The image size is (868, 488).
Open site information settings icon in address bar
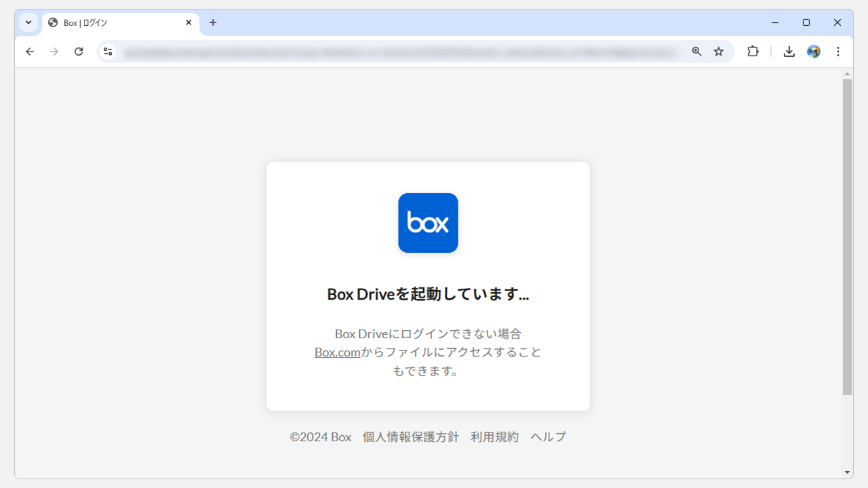108,52
